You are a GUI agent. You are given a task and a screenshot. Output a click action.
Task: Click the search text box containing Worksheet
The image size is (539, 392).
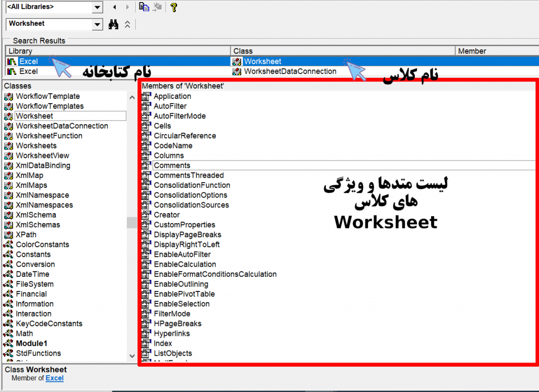coord(49,24)
